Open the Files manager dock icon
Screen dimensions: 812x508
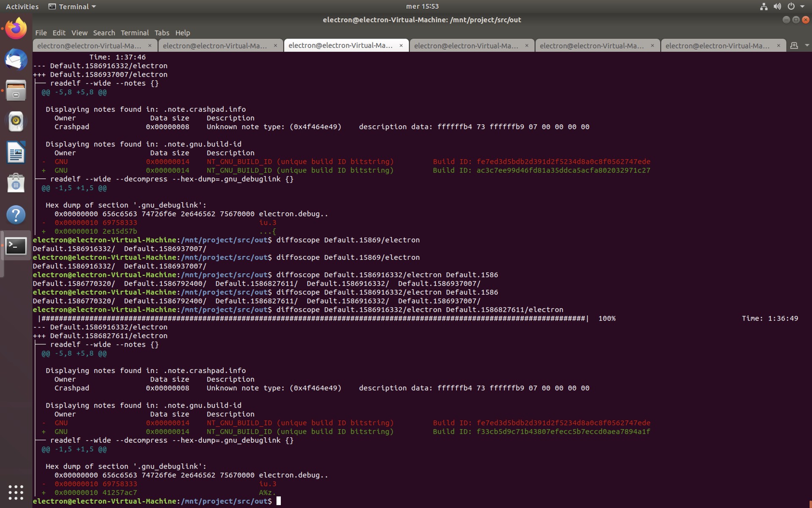pos(16,90)
